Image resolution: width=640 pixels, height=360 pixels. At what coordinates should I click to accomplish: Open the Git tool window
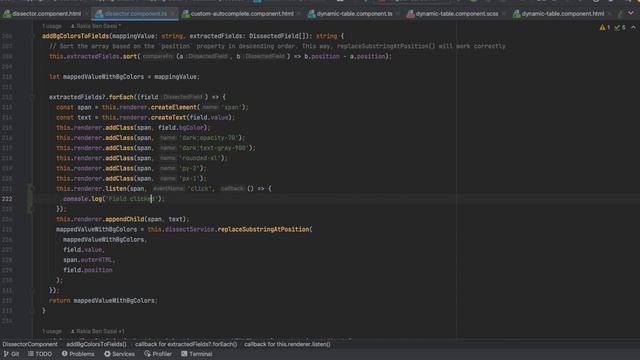(x=11, y=354)
